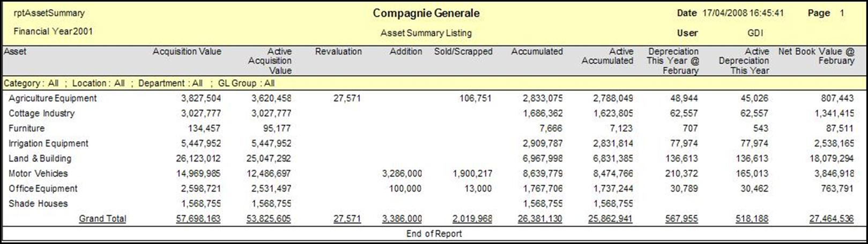Select the Agriculture Equipment asset row
The image size is (868, 244).
[x=53, y=98]
